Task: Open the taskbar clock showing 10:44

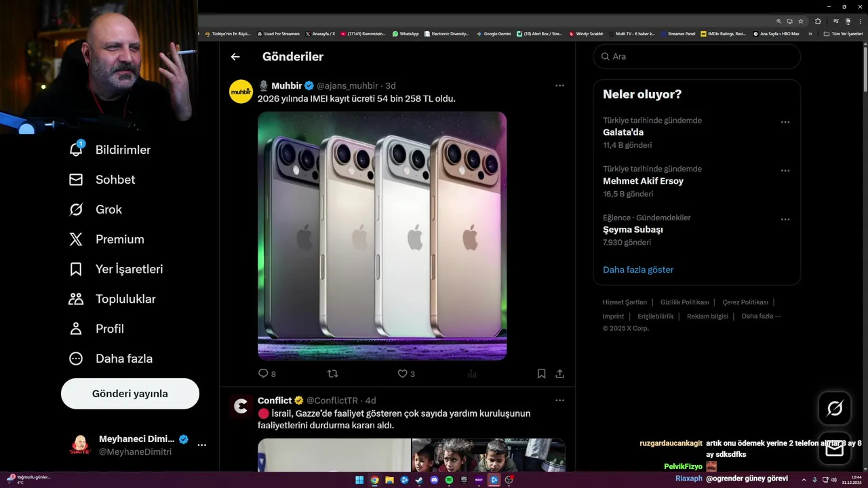Action: tap(852, 480)
